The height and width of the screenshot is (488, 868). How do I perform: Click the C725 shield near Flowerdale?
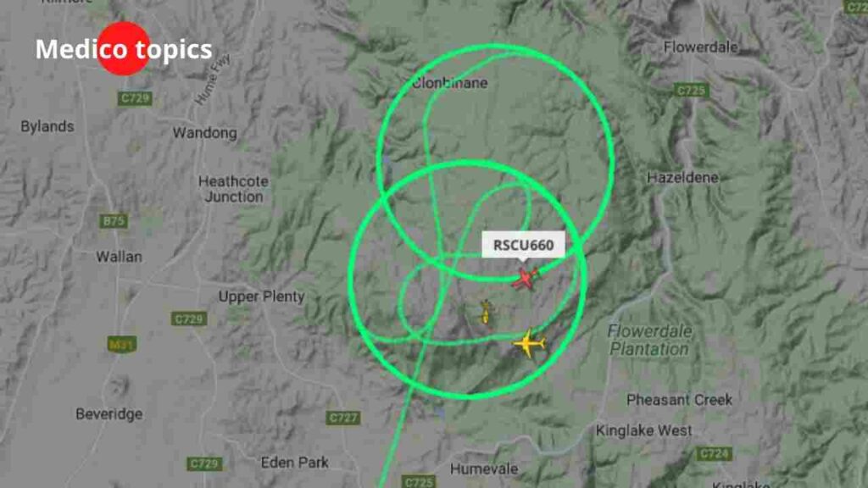(x=691, y=90)
